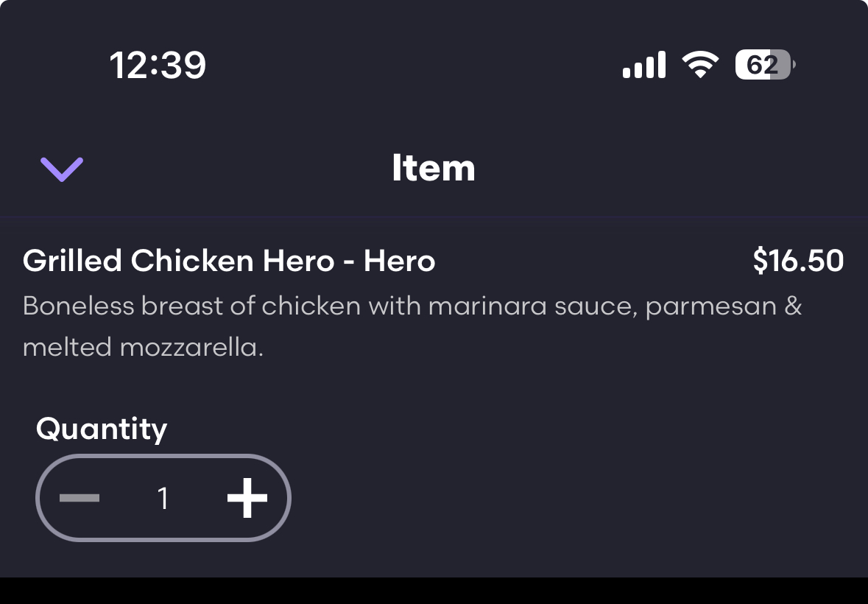Decrease quantity with the minus icon
This screenshot has height=604, width=868.
tap(80, 499)
